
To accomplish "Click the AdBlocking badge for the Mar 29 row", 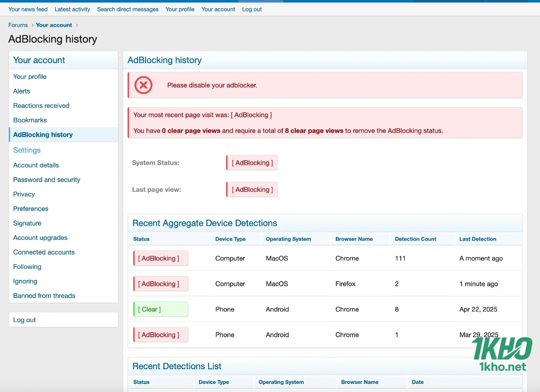I will coord(160,334).
